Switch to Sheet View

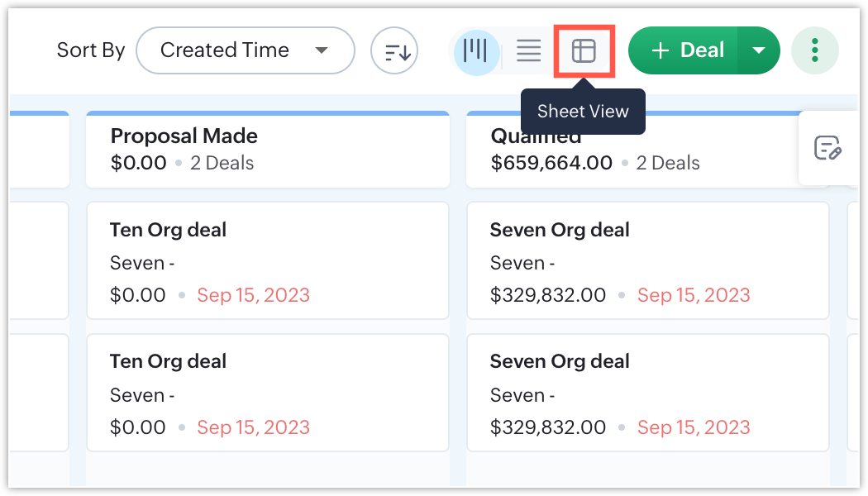(x=584, y=50)
